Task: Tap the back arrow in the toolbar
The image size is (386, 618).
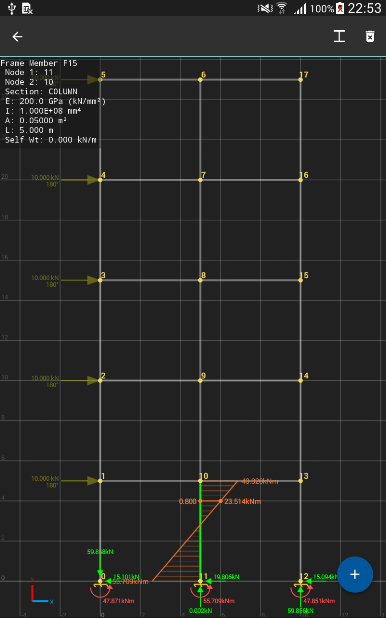Action: click(17, 37)
